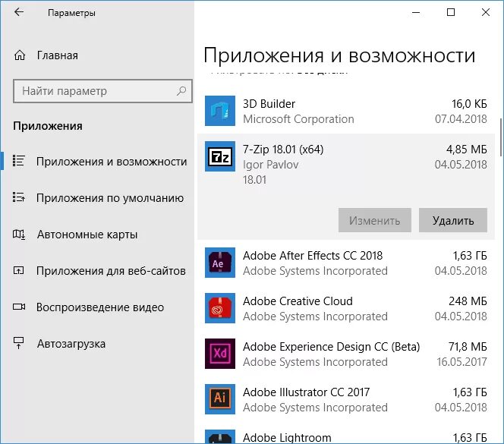Select the Adobe After Effects icon
The width and height of the screenshot is (504, 444).
(x=221, y=263)
